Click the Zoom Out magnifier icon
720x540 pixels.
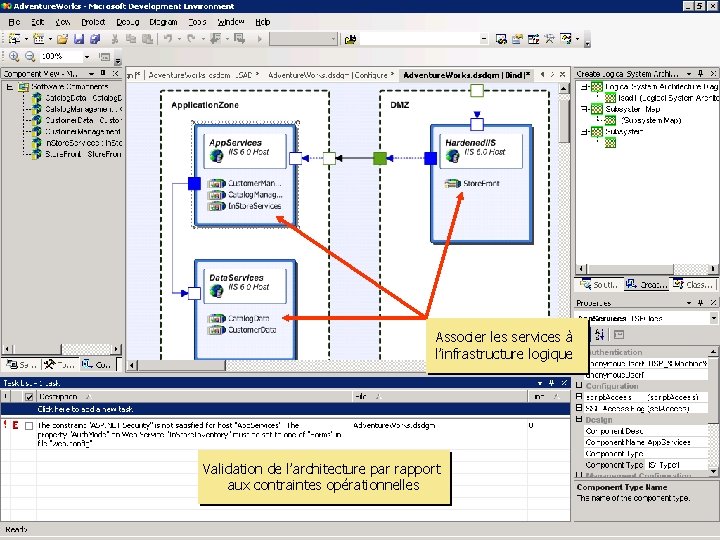(x=30, y=56)
